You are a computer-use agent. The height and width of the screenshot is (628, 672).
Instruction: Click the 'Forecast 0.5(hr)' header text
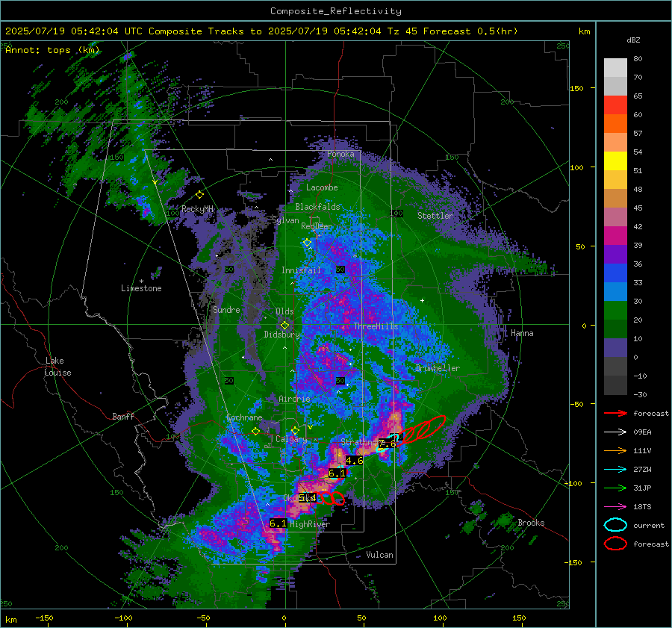point(470,31)
